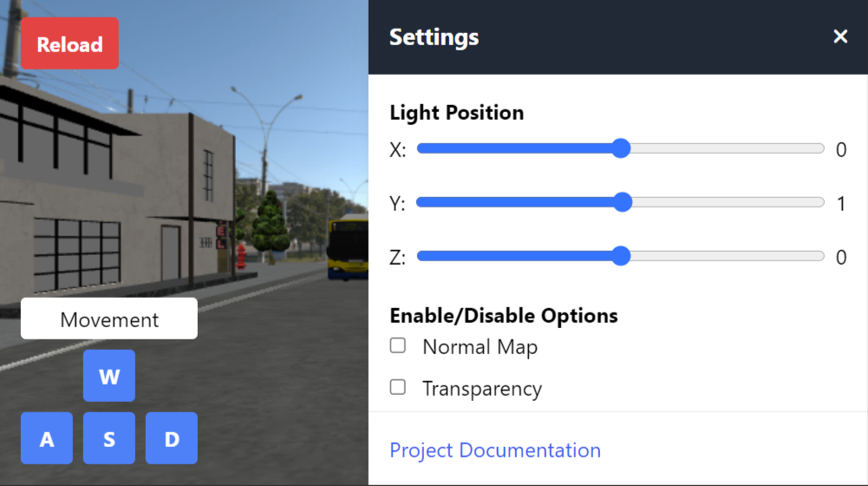Click the Light Position X slider handle
The height and width of the screenshot is (486, 868).
[621, 148]
